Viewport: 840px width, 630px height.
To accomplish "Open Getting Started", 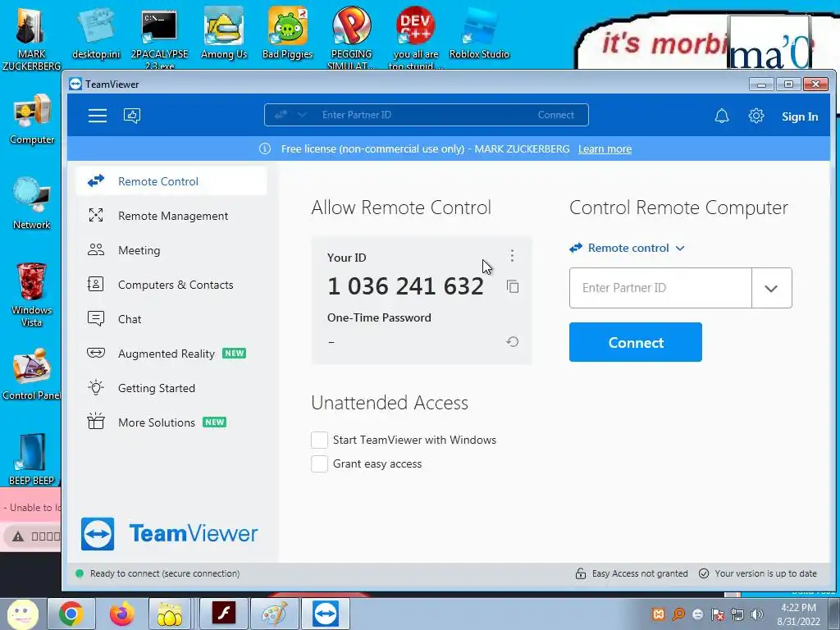I will point(171,388).
